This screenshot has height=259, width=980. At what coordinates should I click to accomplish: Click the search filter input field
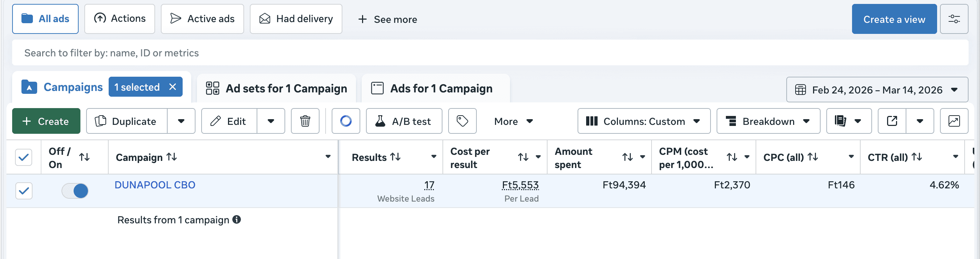point(490,53)
